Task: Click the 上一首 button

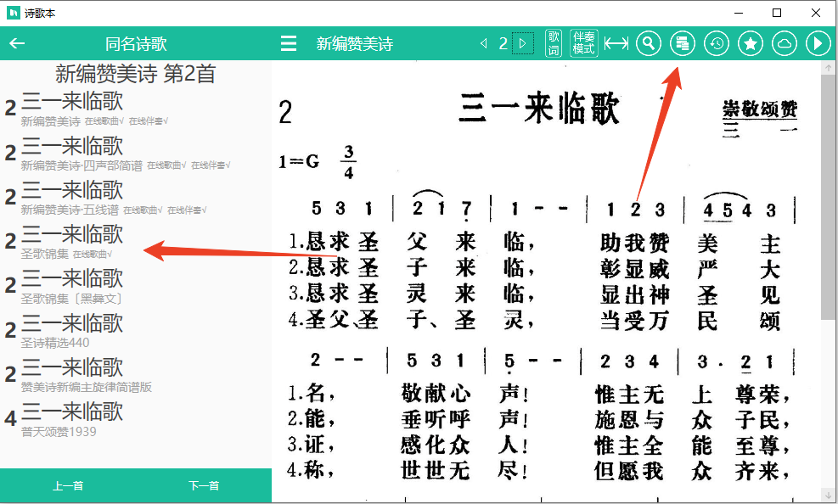Action: [x=68, y=486]
